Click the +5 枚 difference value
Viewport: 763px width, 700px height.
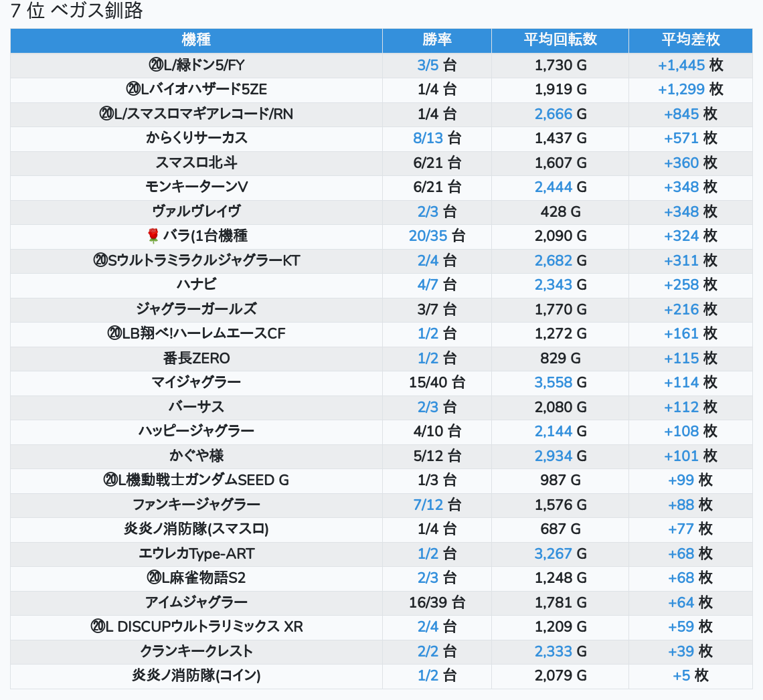coord(690,676)
